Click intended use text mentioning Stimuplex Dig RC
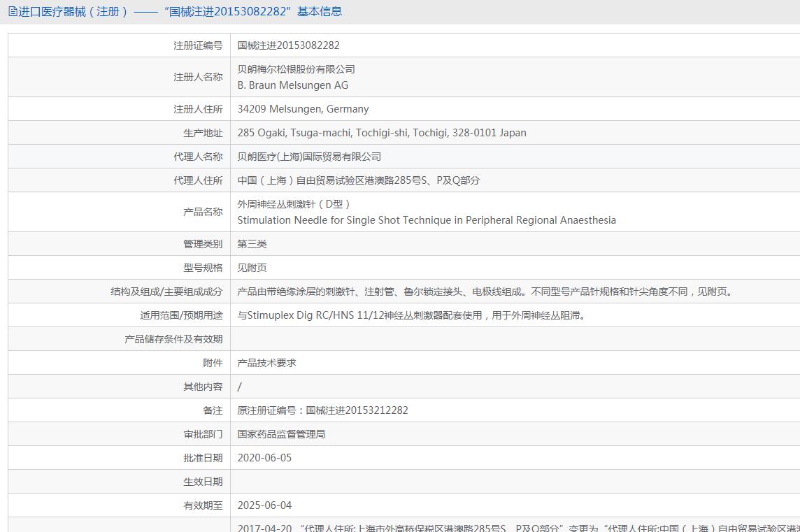The width and height of the screenshot is (800, 532). coord(411,315)
